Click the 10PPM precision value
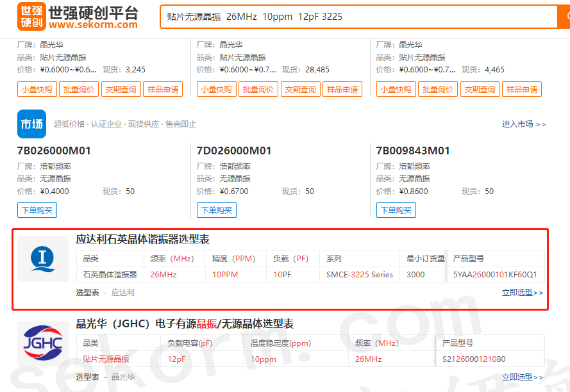This screenshot has height=392, width=570. click(225, 275)
